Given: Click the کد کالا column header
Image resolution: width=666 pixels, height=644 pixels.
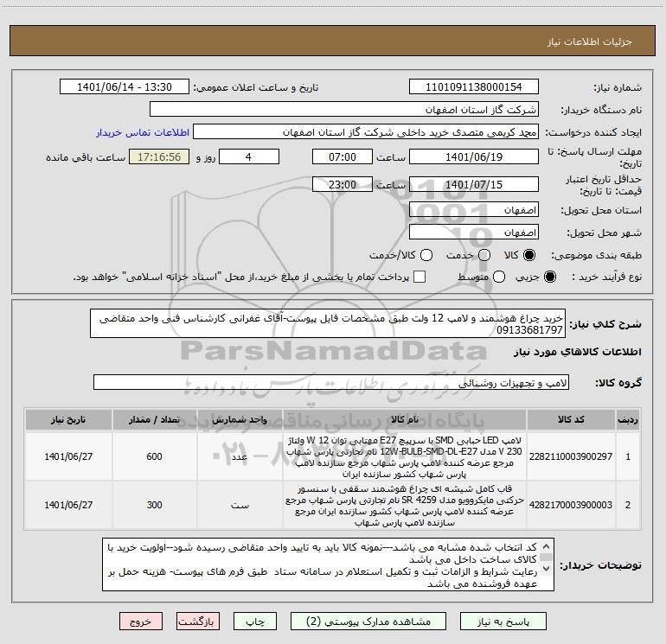Looking at the screenshot, I should coord(571,419).
